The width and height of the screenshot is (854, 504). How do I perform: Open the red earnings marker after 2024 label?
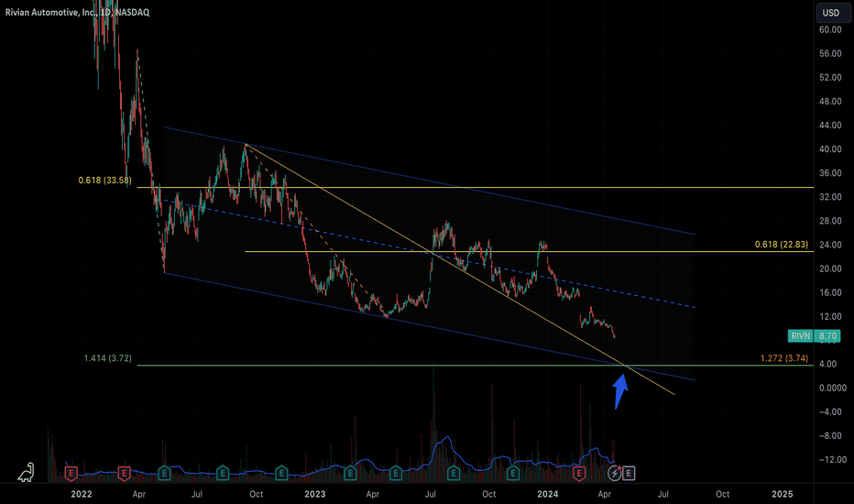pyautogui.click(x=579, y=473)
